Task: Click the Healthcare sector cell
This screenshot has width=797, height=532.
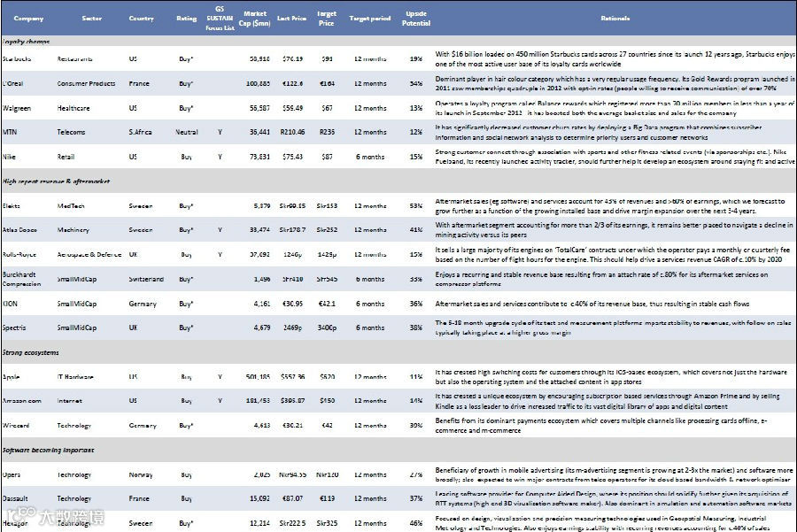Action: click(x=74, y=108)
